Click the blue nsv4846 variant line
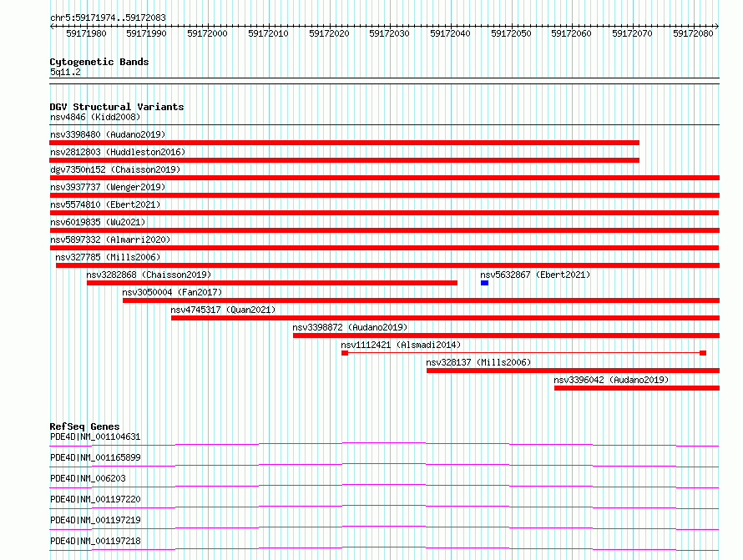The width and height of the screenshot is (743, 560). [x=384, y=125]
